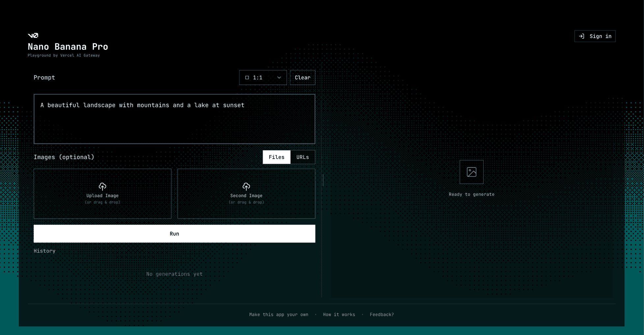Open the How it works link

339,315
